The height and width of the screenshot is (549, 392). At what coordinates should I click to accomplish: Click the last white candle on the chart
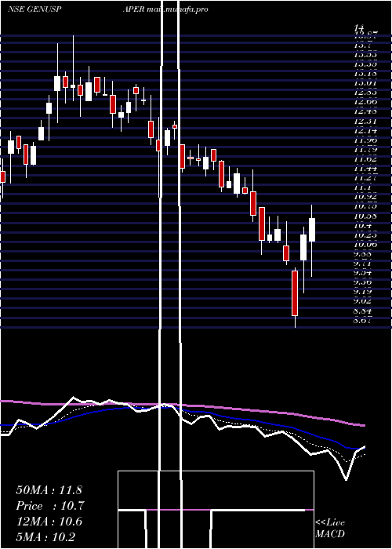click(312, 230)
